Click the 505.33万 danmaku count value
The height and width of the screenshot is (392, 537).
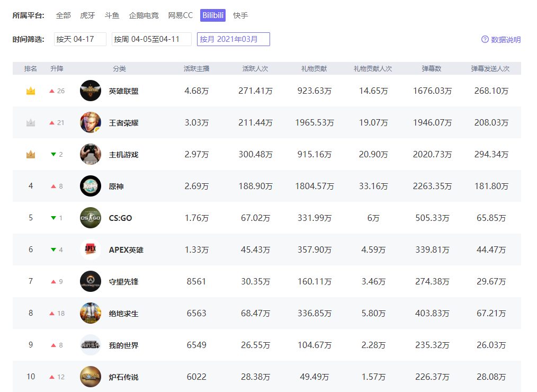432,218
